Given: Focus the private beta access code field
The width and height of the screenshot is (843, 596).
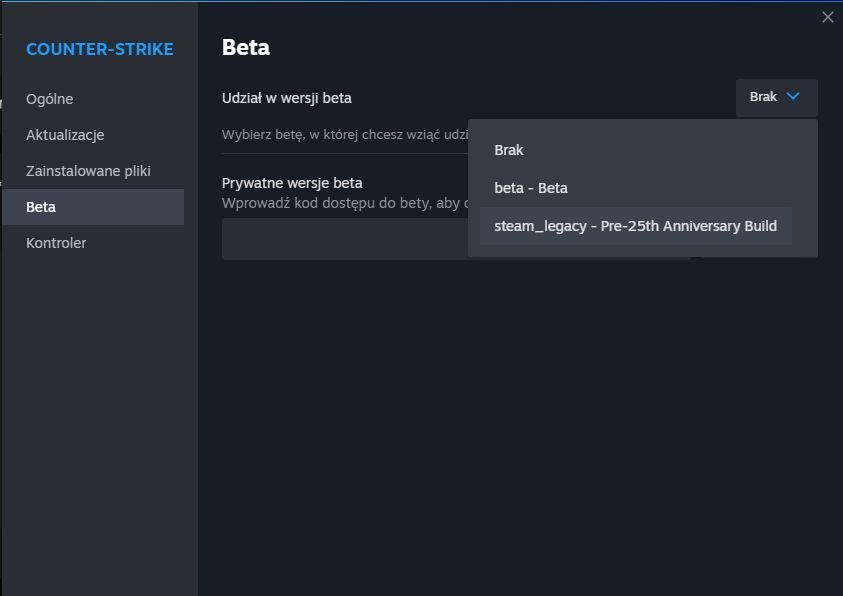Looking at the screenshot, I should (x=340, y=240).
